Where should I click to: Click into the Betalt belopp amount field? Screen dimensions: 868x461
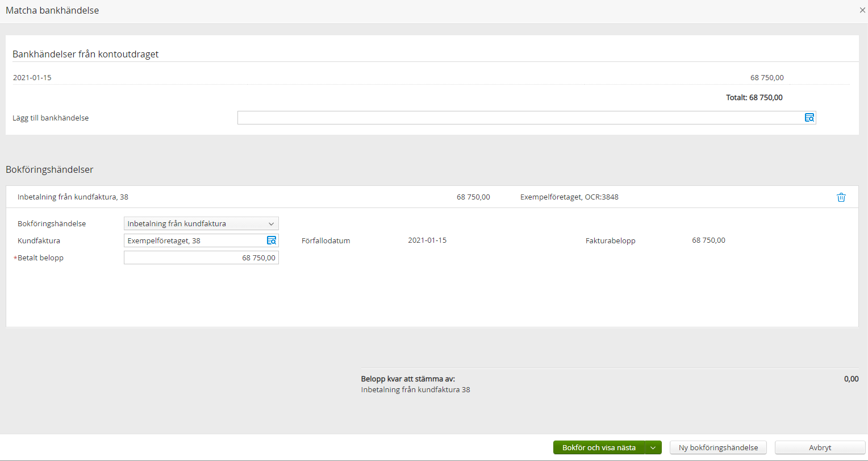(x=201, y=258)
